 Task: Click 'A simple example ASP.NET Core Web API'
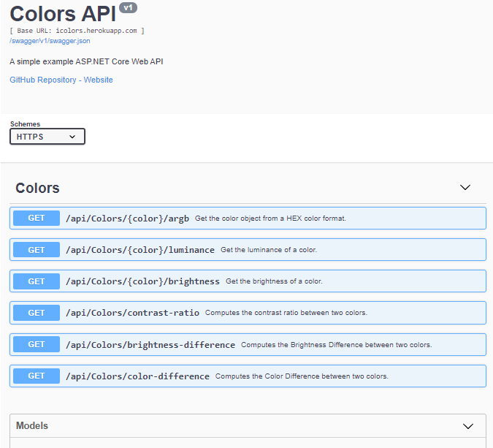[x=86, y=61]
